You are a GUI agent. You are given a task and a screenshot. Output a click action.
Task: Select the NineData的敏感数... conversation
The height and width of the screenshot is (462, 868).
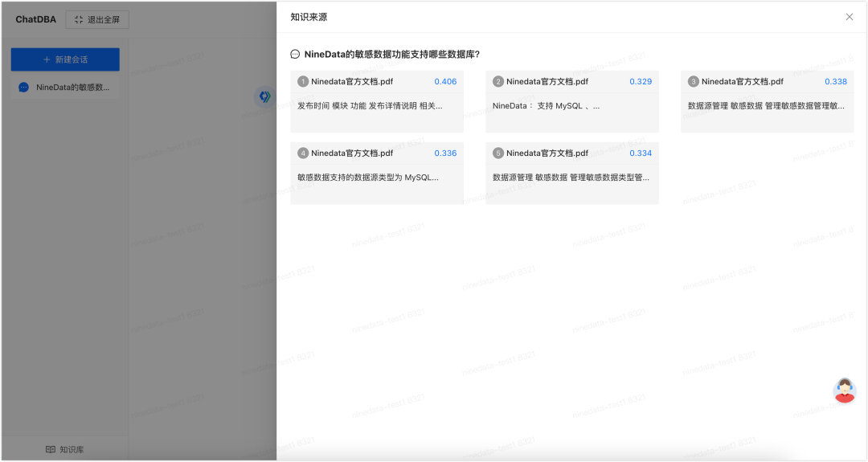pos(65,87)
